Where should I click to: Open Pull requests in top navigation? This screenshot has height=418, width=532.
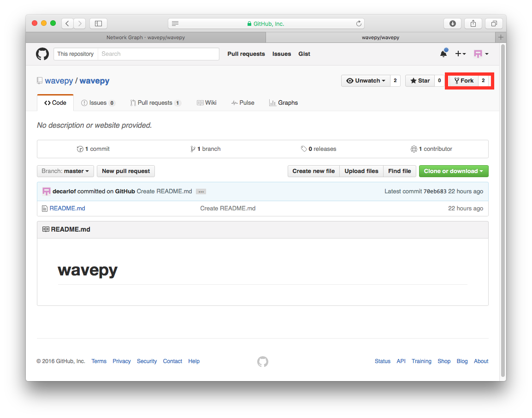pyautogui.click(x=246, y=54)
